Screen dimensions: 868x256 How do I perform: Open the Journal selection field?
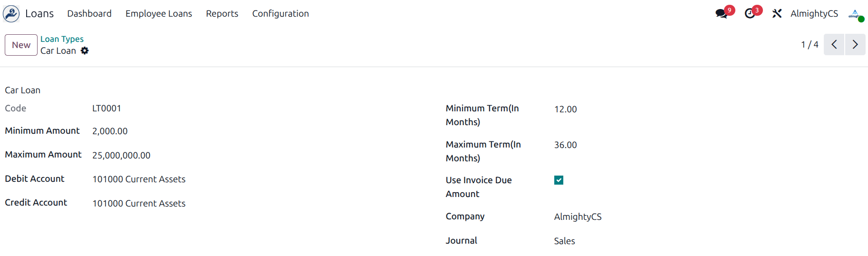564,241
